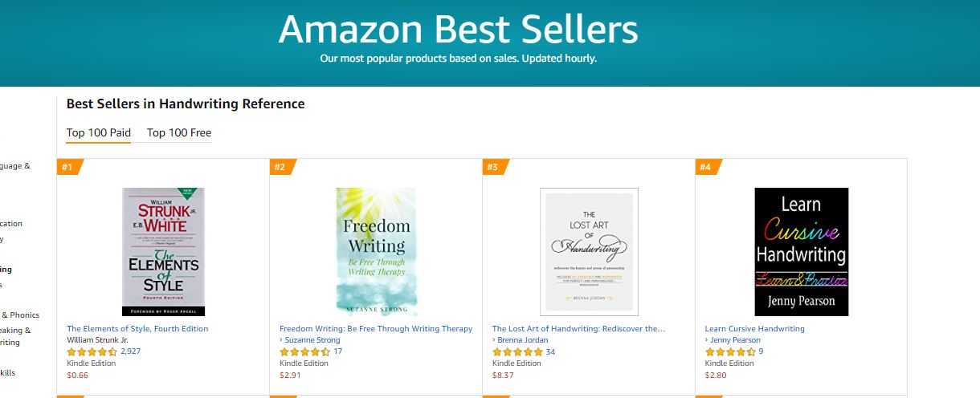Click star rating for The Elements of Style
This screenshot has height=398, width=980.
pos(92,351)
